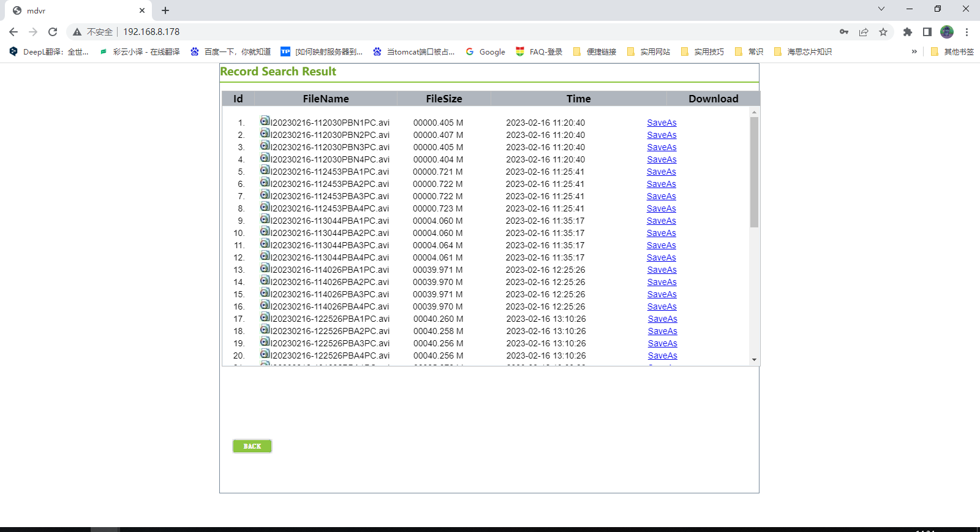This screenshot has height=532, width=980.
Task: Click the scrollbar down arrow in results list
Action: pos(754,360)
